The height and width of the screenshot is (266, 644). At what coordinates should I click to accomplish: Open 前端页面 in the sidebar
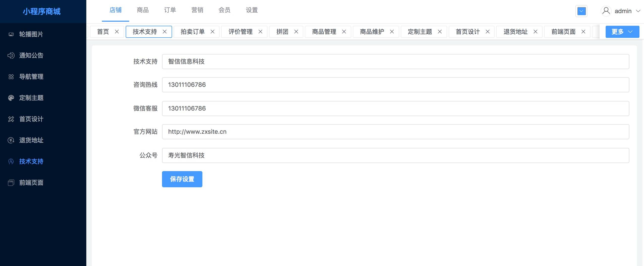pos(43,182)
